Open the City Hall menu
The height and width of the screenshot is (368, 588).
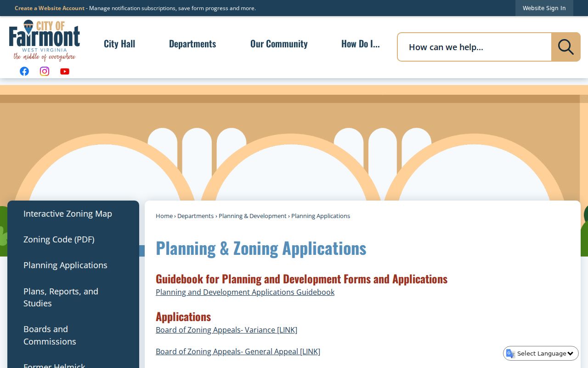tap(119, 44)
